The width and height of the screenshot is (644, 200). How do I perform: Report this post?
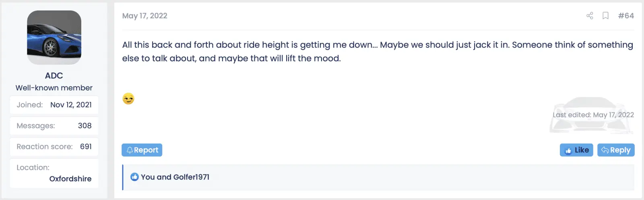tap(142, 150)
